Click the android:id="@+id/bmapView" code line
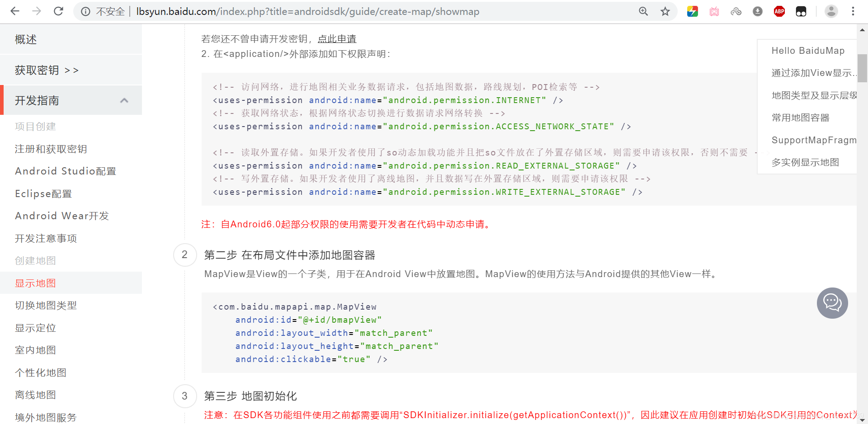This screenshot has height=424, width=868. click(309, 320)
